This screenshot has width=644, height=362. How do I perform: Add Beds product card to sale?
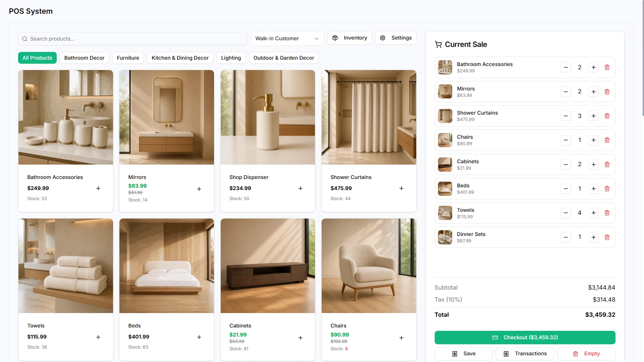tap(199, 337)
